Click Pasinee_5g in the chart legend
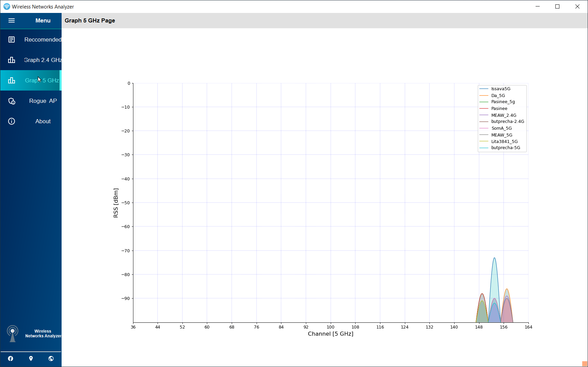 [503, 102]
